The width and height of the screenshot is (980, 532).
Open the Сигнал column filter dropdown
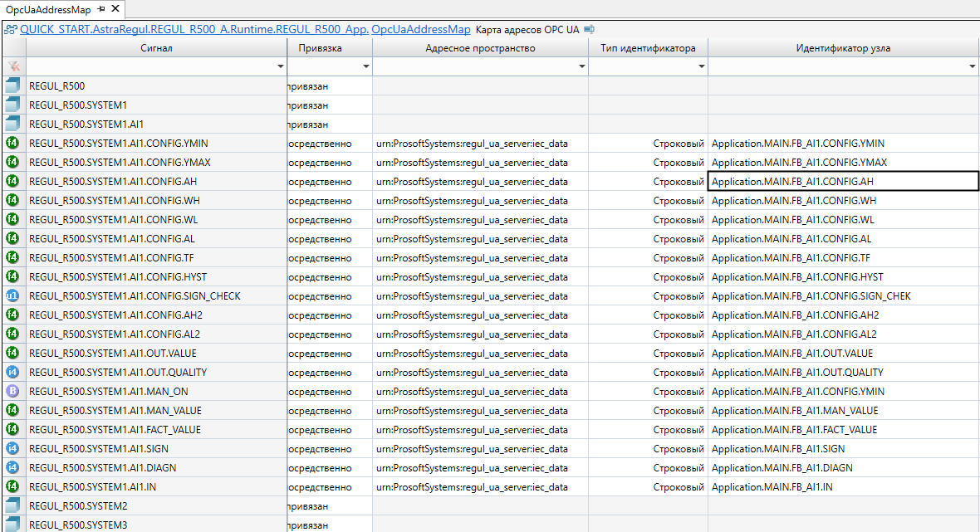(280, 66)
